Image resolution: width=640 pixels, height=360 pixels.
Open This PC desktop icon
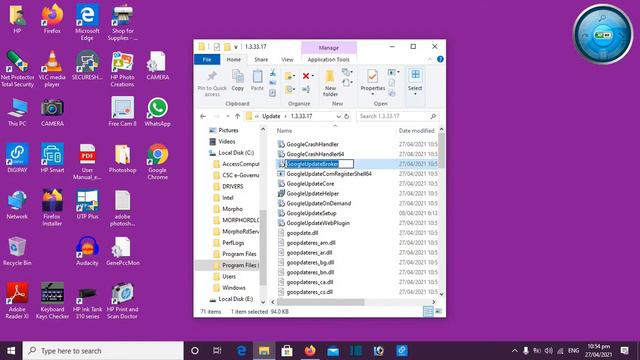click(x=17, y=111)
